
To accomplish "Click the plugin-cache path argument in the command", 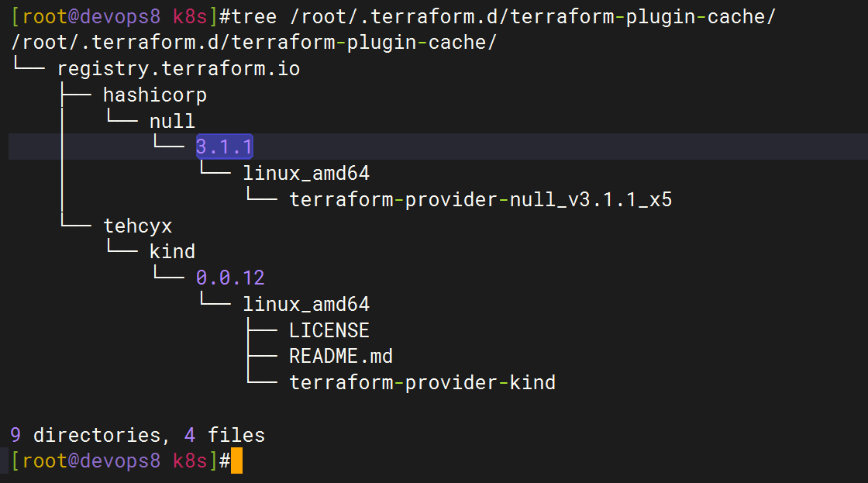I will tap(532, 16).
